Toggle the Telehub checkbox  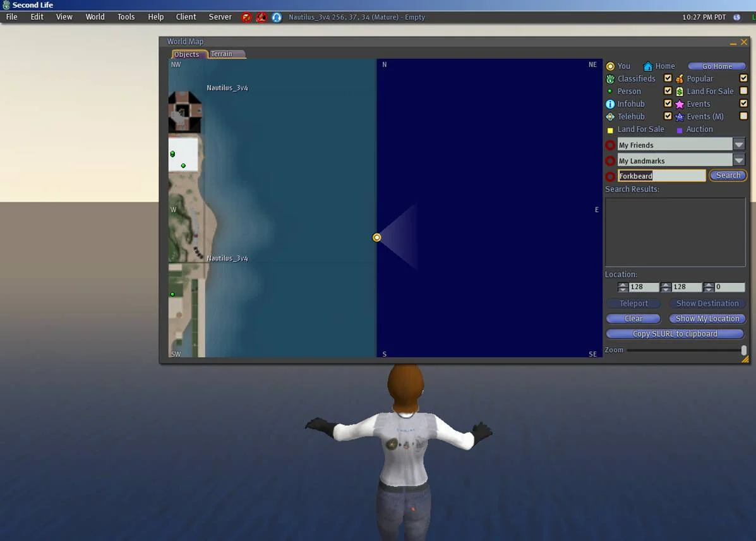668,116
